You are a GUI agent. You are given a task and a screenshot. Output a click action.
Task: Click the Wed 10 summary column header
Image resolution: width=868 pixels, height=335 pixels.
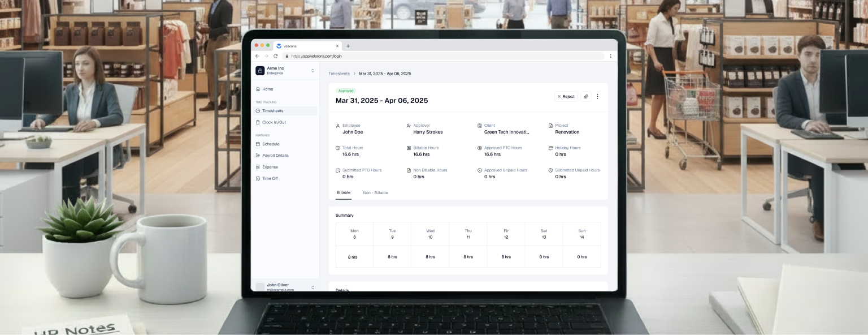pos(430,234)
